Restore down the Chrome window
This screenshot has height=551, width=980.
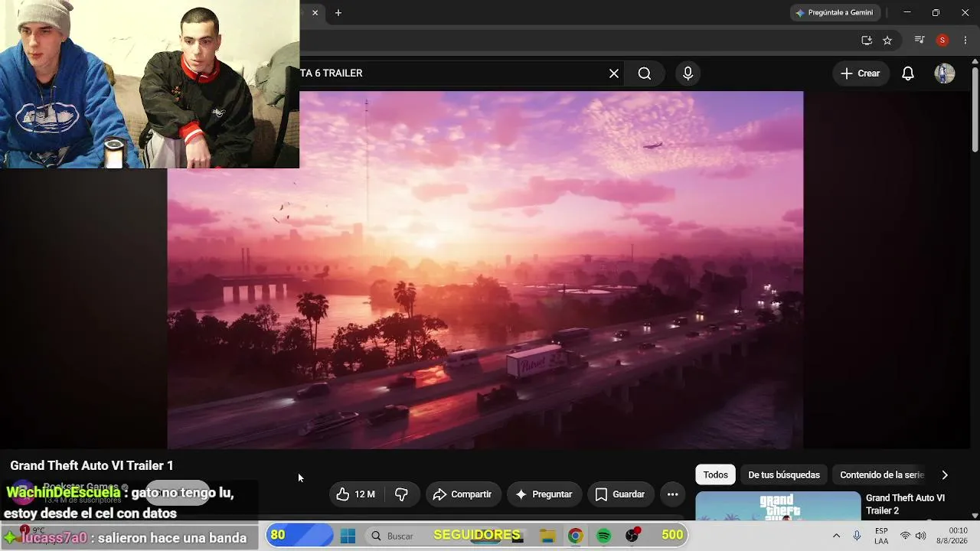[936, 13]
